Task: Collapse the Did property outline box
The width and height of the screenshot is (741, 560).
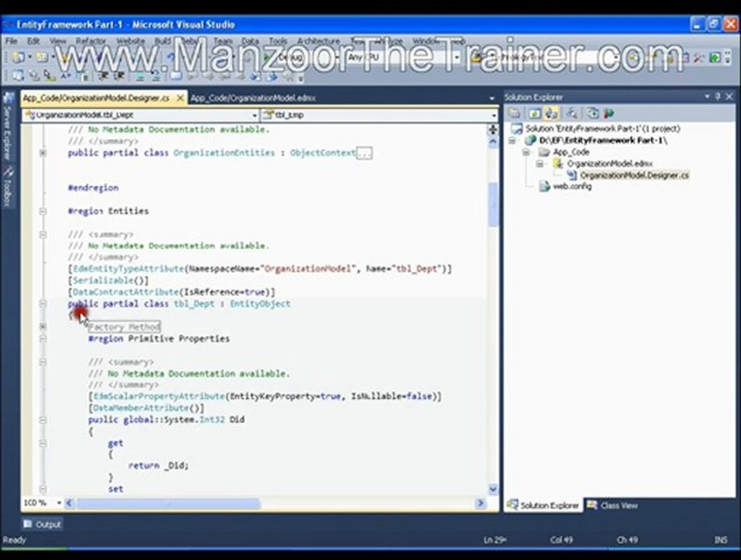Action: pos(43,420)
